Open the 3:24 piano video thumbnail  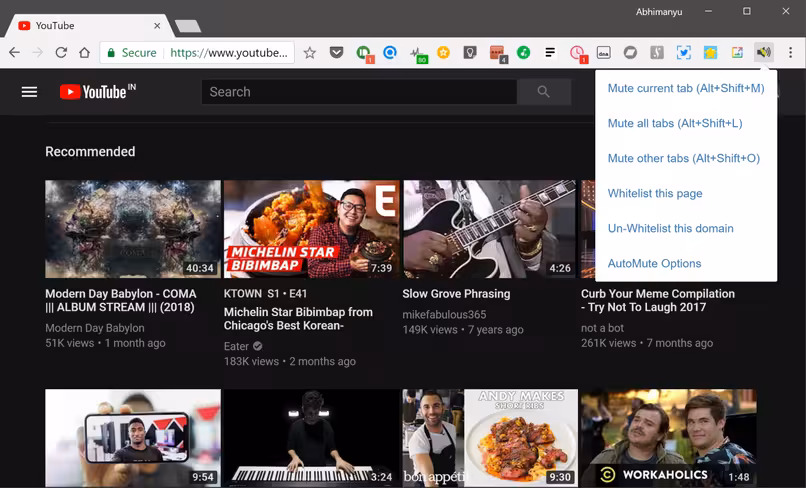(x=312, y=438)
